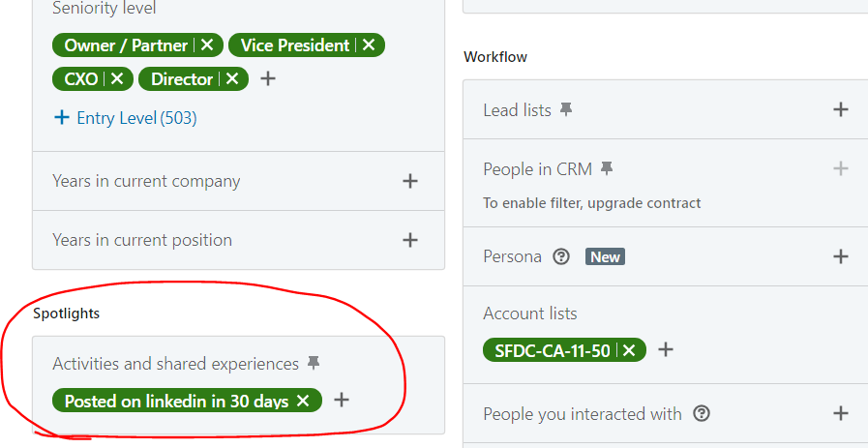Viewport: 868px width, 448px height.
Task: Add Entry Level (503) seniority filter
Action: point(125,118)
